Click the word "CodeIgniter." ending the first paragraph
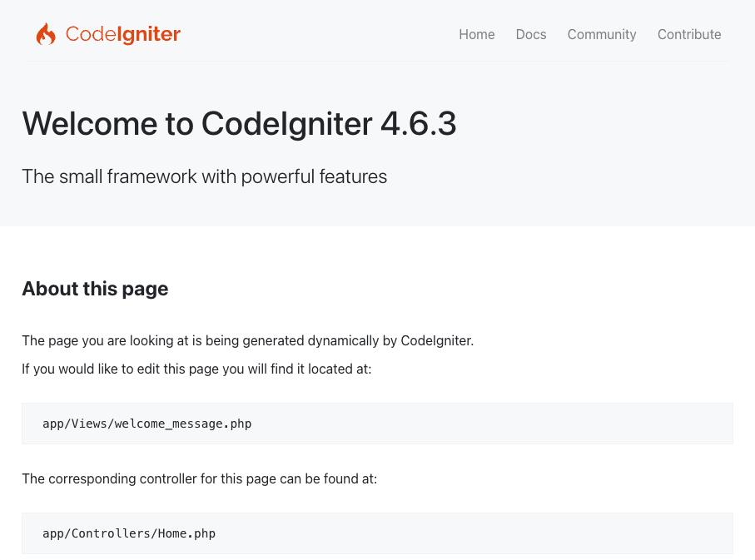The height and width of the screenshot is (560, 755). pos(437,340)
